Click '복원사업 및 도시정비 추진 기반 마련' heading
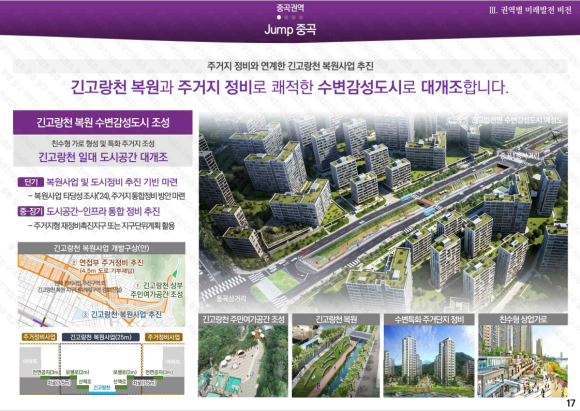The width and height of the screenshot is (580, 411). pyautogui.click(x=112, y=182)
